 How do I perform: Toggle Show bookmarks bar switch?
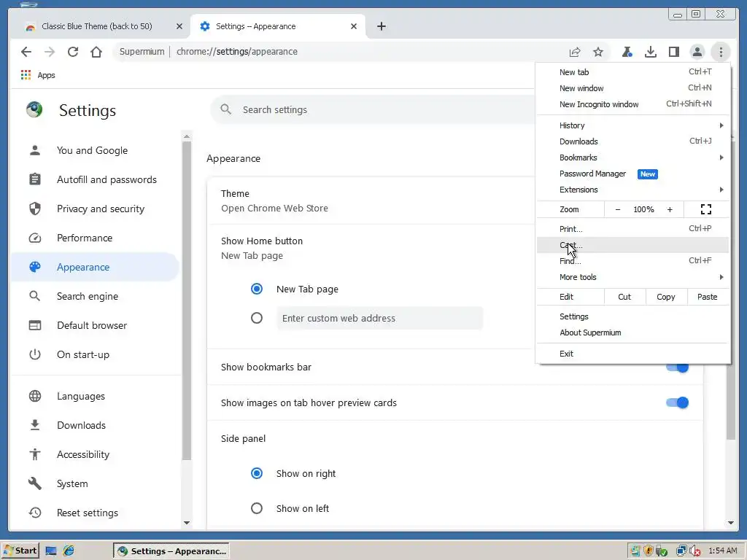click(x=677, y=367)
